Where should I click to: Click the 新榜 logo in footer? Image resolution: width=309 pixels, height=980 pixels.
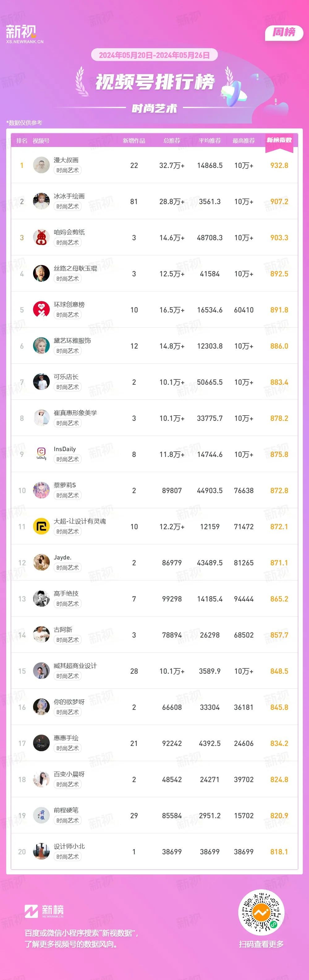tap(44, 911)
